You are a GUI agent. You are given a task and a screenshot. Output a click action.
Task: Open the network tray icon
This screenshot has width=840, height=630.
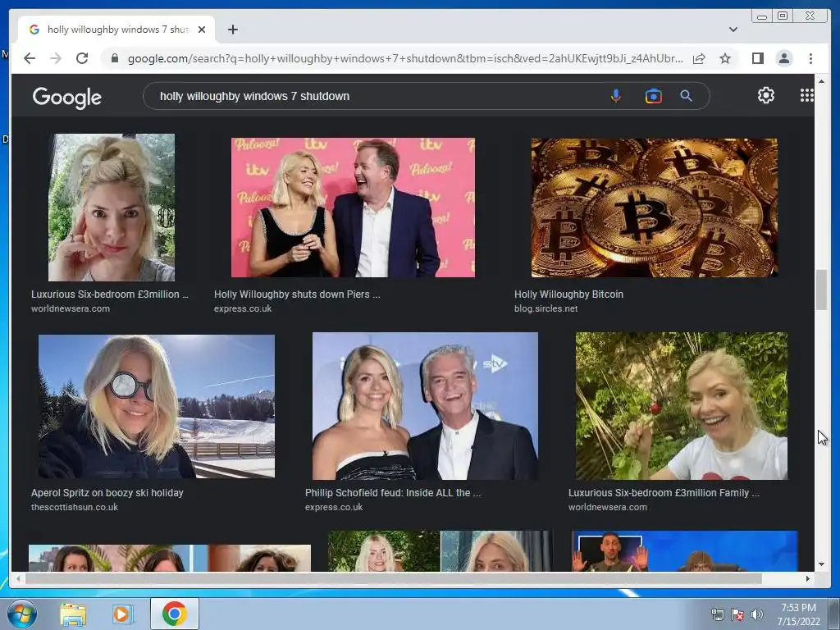point(717,615)
